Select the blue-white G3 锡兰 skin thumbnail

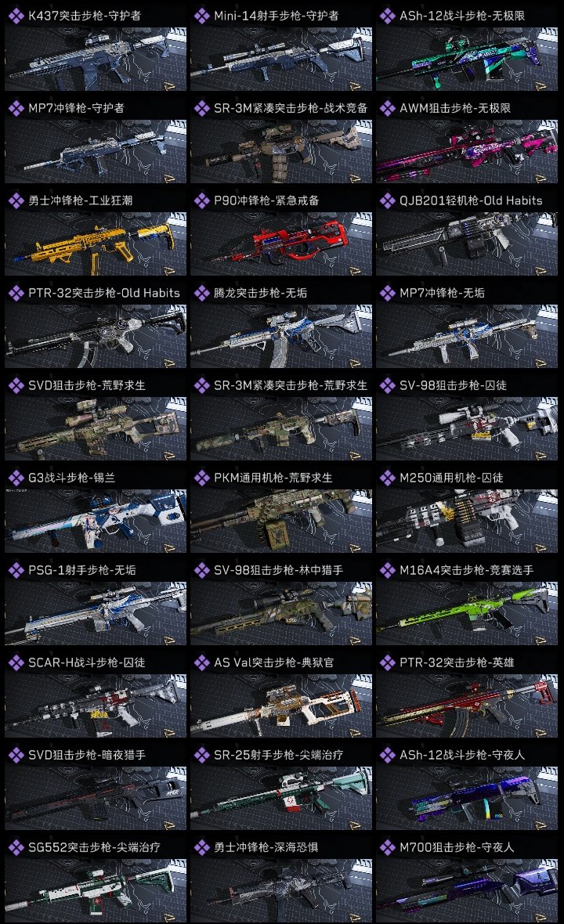96,521
